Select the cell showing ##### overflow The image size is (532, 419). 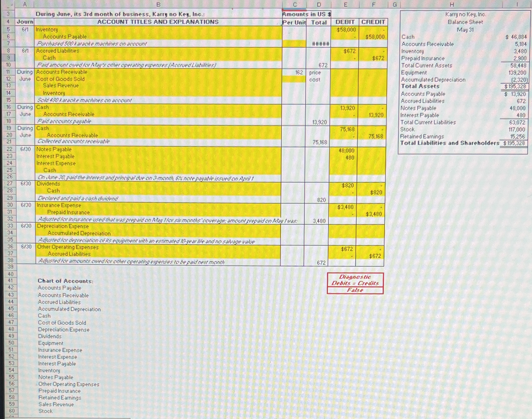point(319,44)
